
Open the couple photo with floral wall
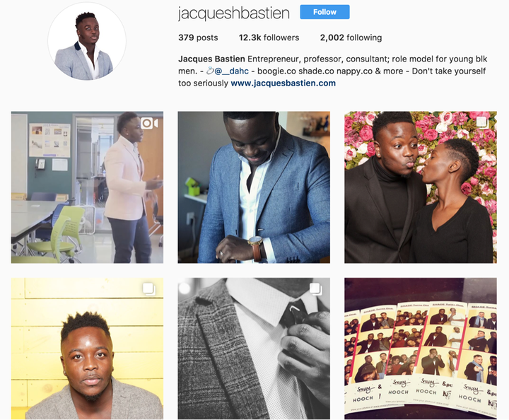pos(421,187)
